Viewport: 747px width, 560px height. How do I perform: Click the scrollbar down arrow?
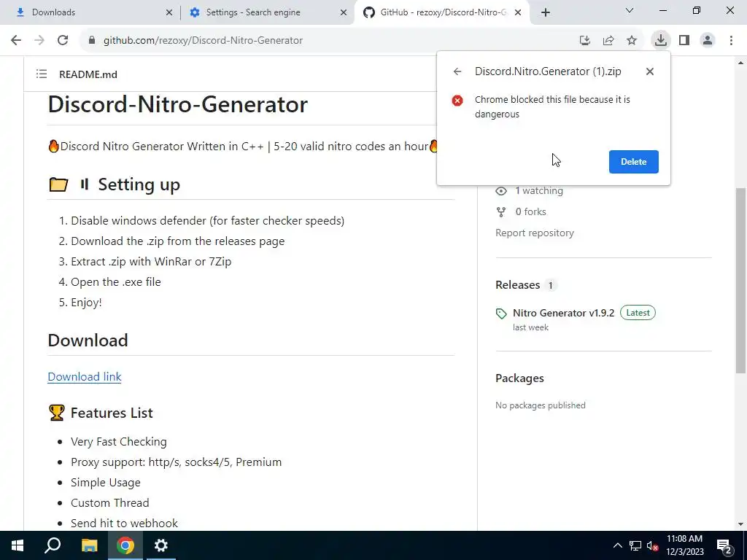click(x=740, y=524)
